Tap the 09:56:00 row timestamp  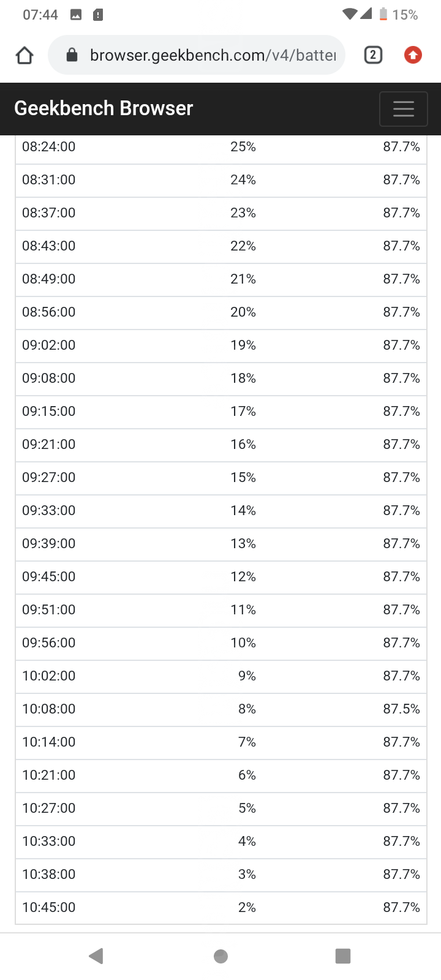[x=49, y=643]
